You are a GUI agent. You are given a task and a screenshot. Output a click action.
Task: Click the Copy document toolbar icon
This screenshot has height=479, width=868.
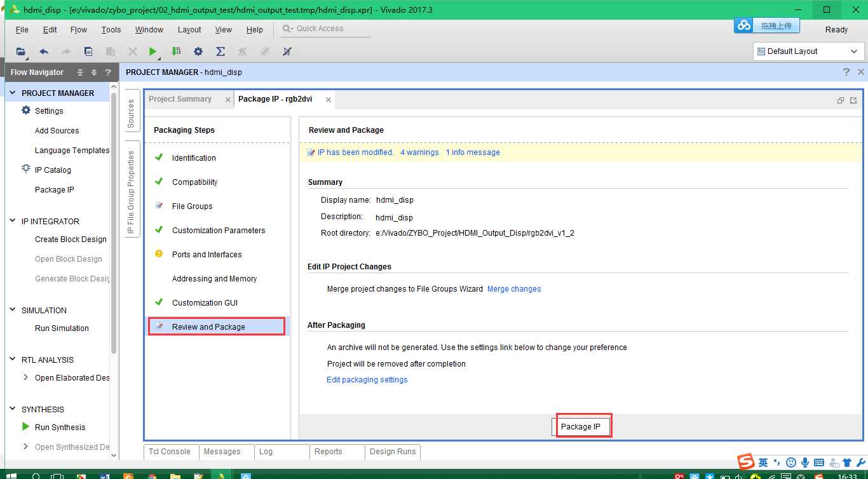[x=88, y=51]
